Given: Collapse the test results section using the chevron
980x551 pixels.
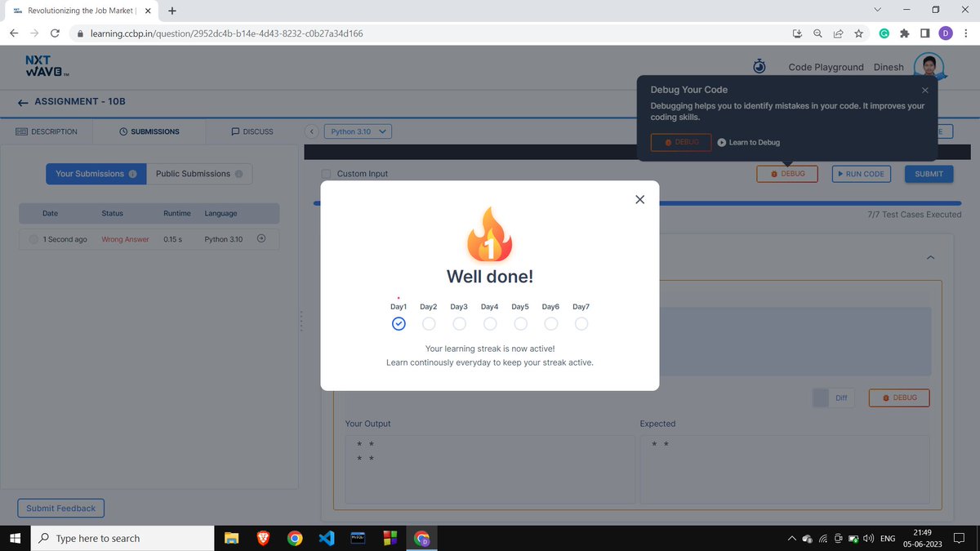Looking at the screenshot, I should click(x=930, y=256).
